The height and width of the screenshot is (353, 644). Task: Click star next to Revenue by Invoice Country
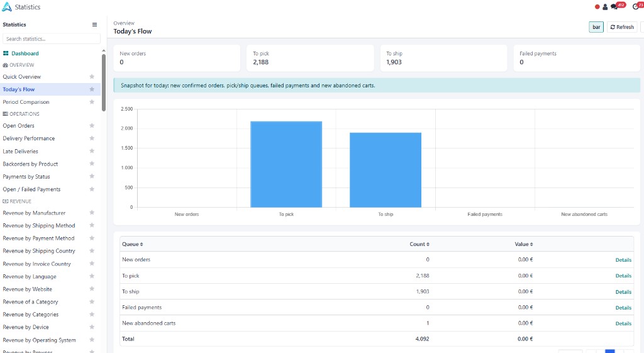92,264
